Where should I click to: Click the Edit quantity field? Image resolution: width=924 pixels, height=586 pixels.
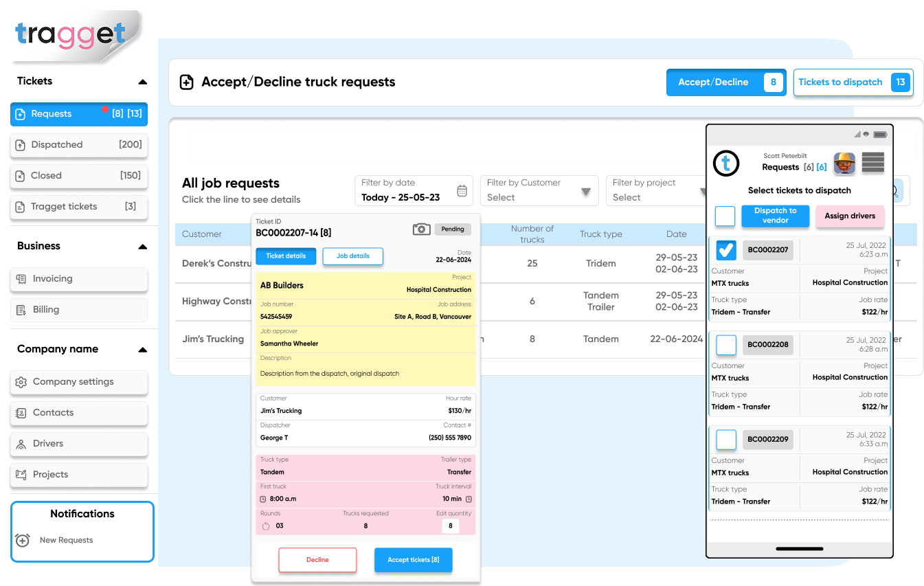point(450,526)
